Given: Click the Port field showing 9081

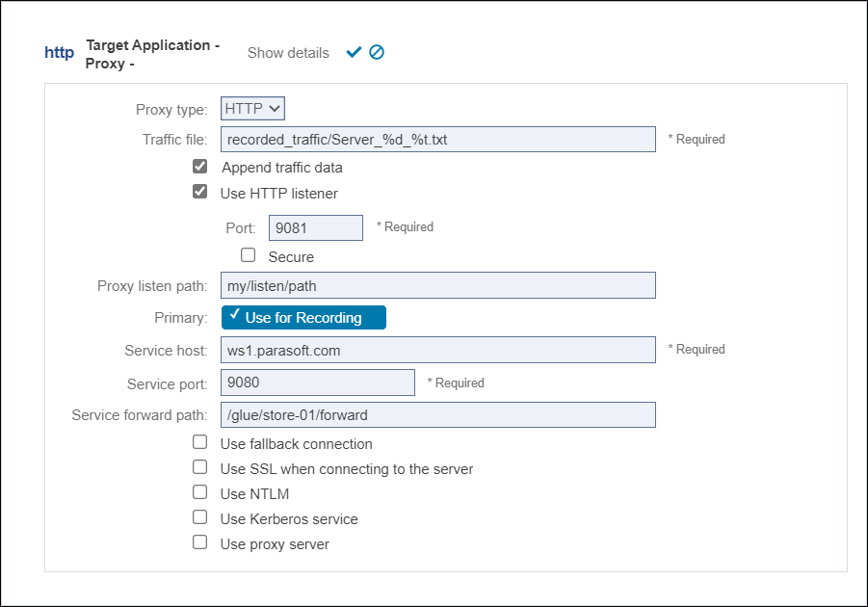Looking at the screenshot, I should [316, 227].
